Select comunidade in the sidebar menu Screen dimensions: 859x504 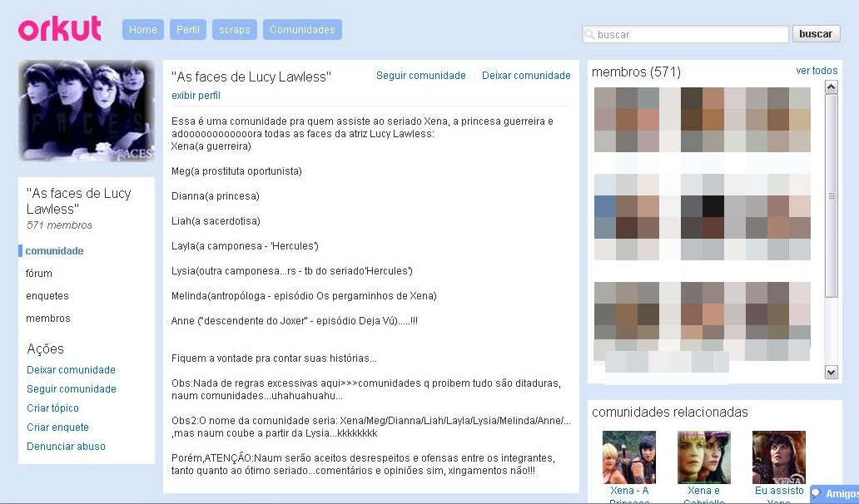[54, 250]
